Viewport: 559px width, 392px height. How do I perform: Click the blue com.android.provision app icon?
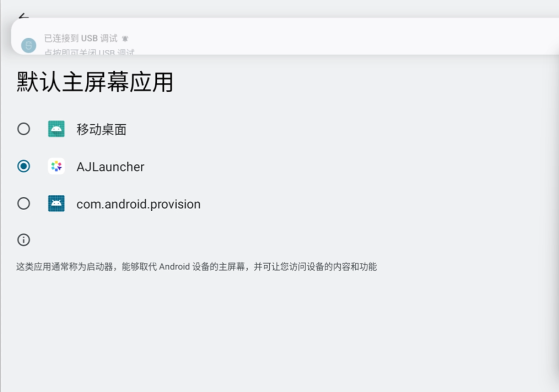point(56,203)
